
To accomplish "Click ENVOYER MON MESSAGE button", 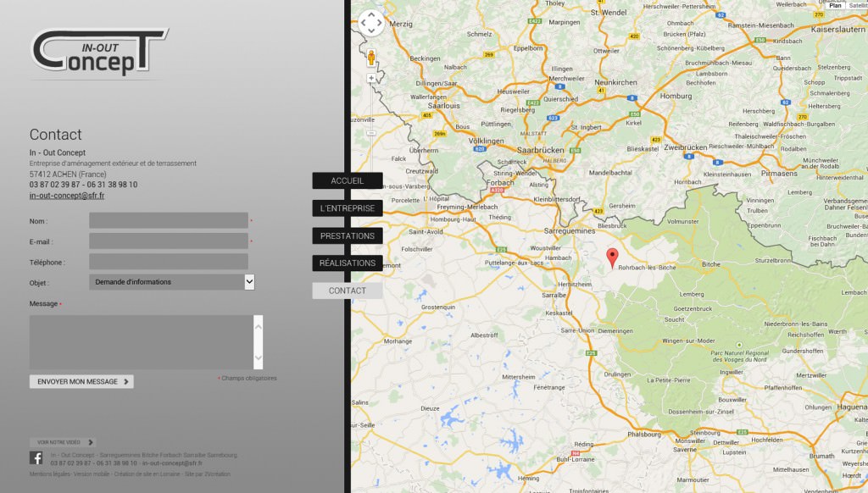I will [x=81, y=381].
